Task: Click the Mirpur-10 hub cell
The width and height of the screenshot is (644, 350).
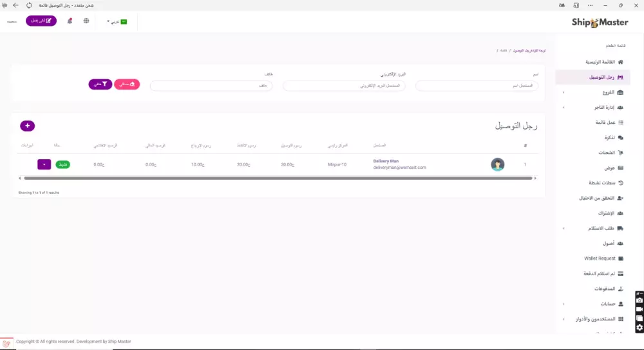Action: (337, 164)
